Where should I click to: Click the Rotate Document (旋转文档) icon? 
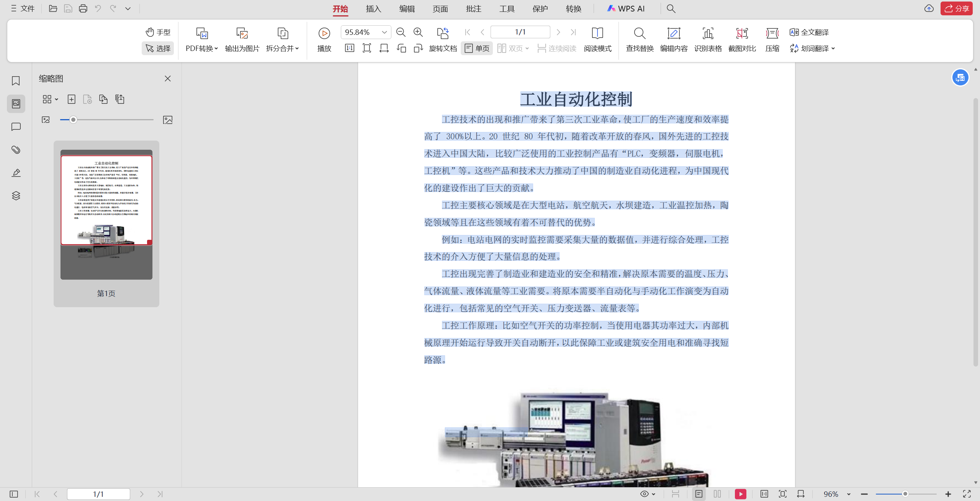[x=443, y=34]
